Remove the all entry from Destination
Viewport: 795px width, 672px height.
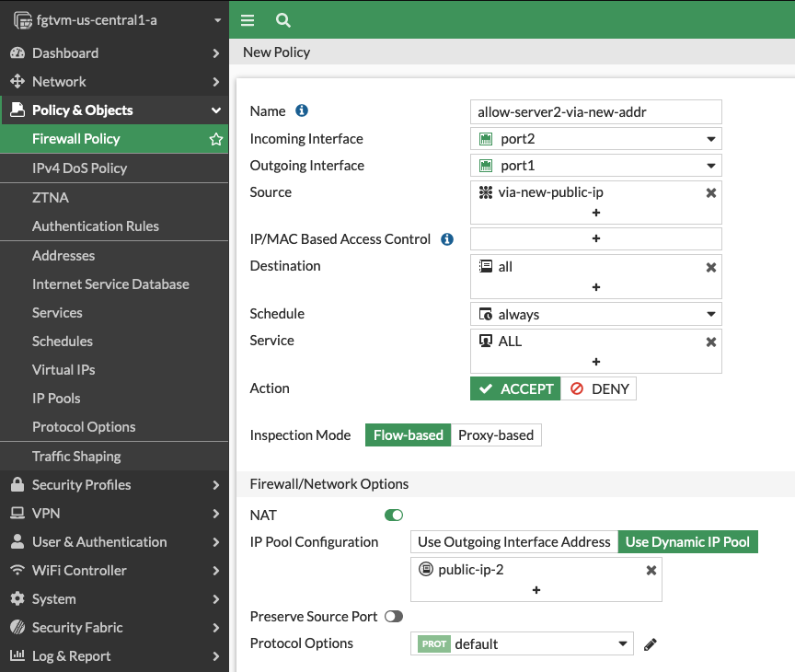coord(710,267)
